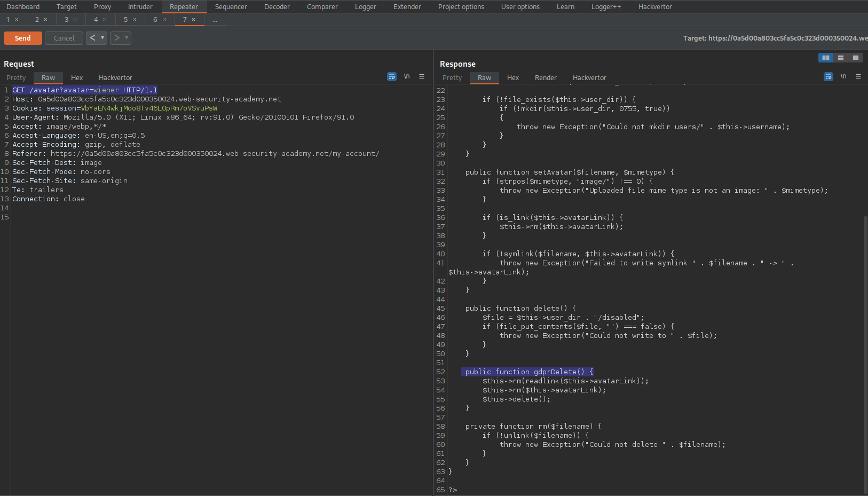The image size is (868, 496).
Task: Open Project options tab
Action: pyautogui.click(x=461, y=6)
